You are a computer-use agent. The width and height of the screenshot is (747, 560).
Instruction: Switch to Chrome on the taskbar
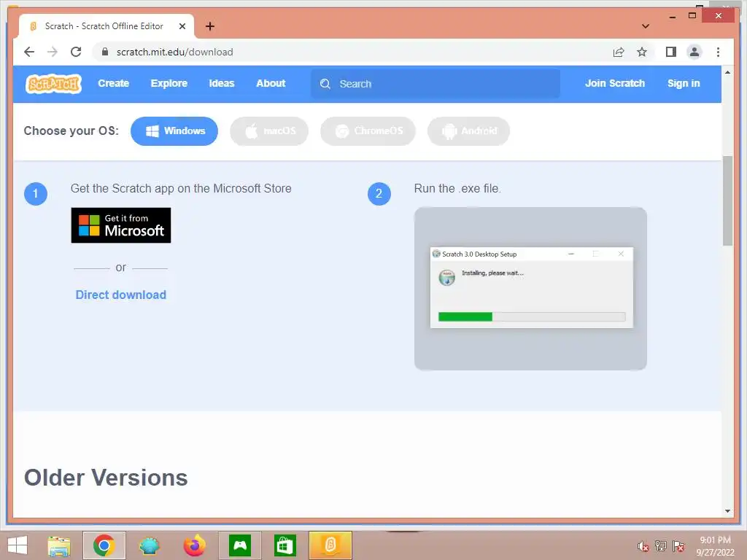[104, 545]
